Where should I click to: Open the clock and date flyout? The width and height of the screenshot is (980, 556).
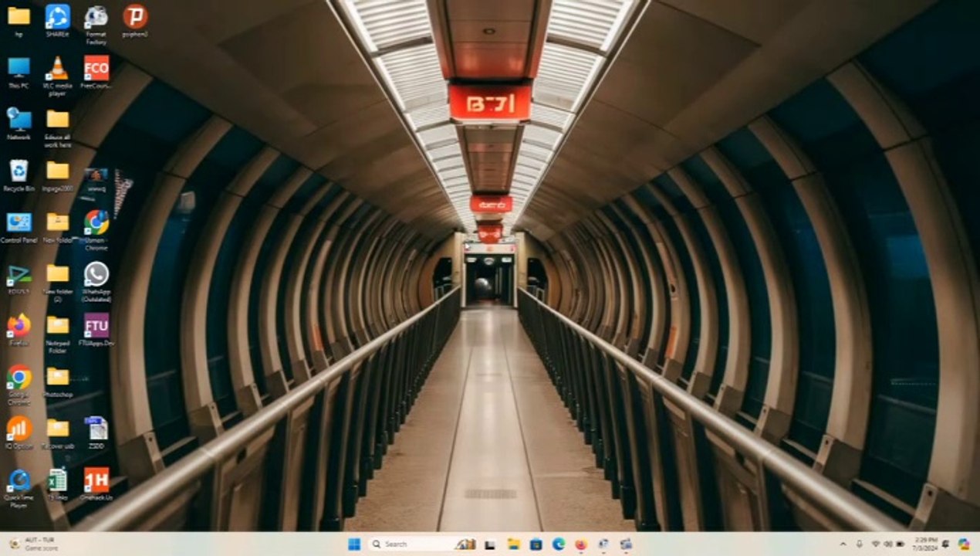pos(925,544)
